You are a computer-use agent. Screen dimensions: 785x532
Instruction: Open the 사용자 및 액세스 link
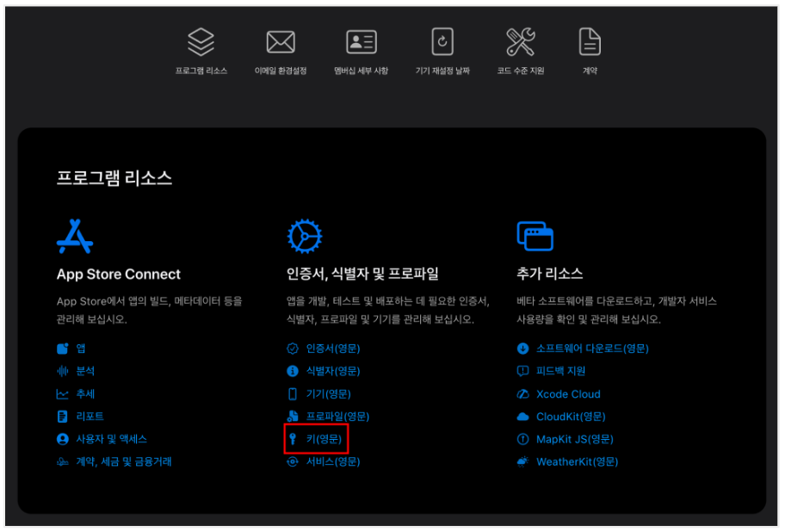point(111,439)
